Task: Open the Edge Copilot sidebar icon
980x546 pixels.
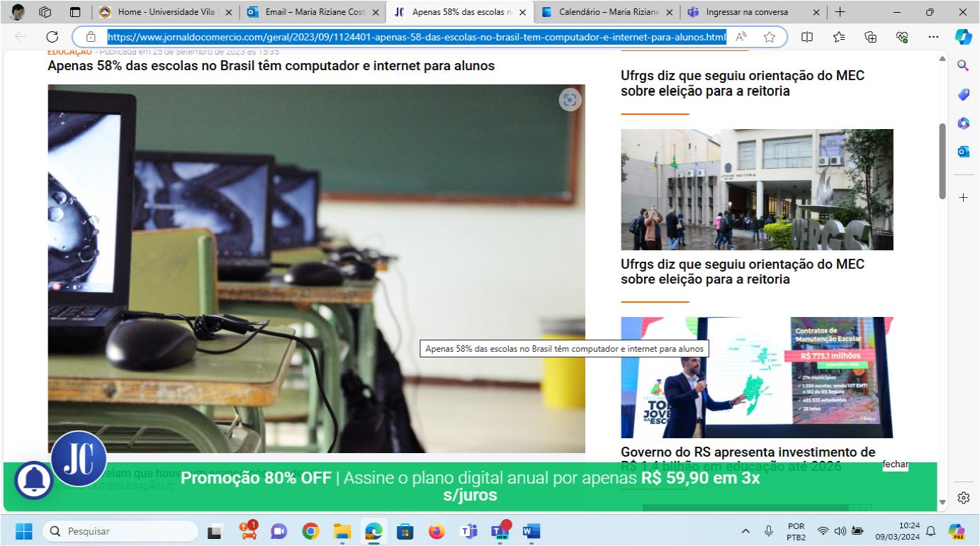Action: [963, 37]
